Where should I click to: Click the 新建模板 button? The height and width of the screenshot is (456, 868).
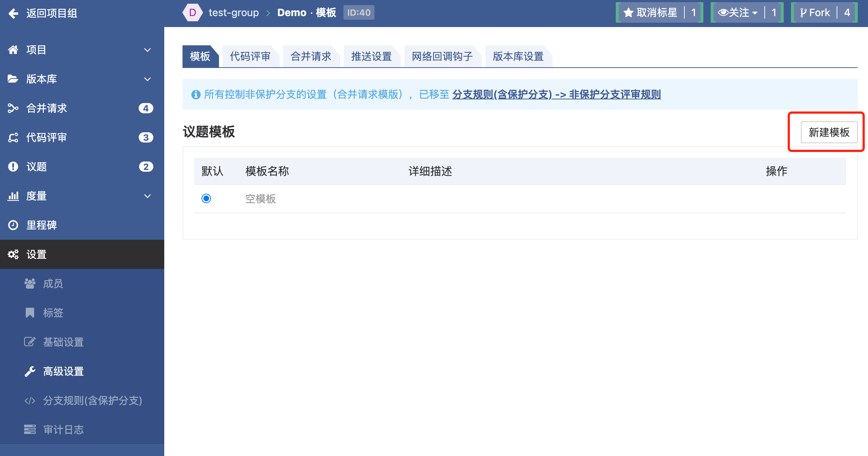point(829,132)
